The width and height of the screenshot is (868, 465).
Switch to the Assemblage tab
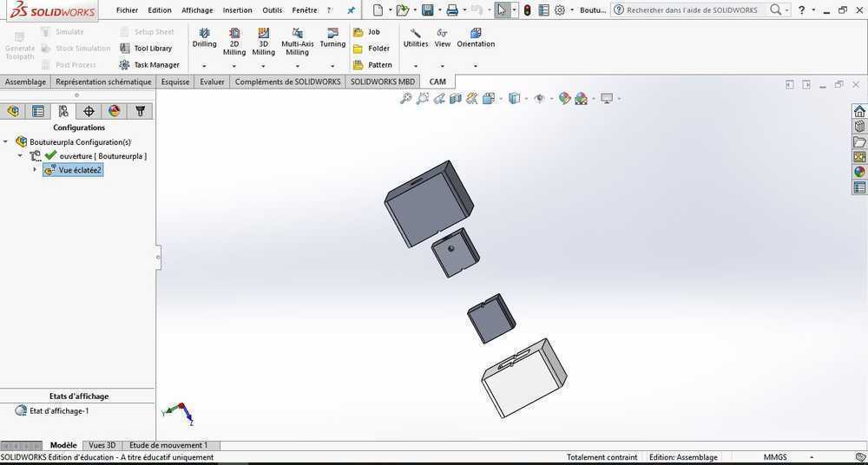[25, 82]
